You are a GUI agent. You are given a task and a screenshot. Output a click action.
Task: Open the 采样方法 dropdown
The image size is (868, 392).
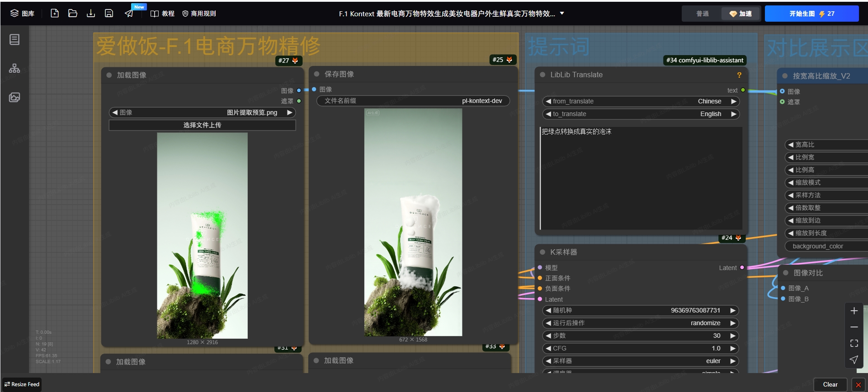[x=826, y=195]
